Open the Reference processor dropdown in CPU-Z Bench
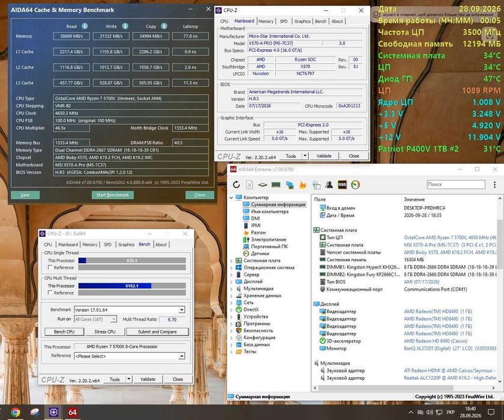 click(181, 356)
